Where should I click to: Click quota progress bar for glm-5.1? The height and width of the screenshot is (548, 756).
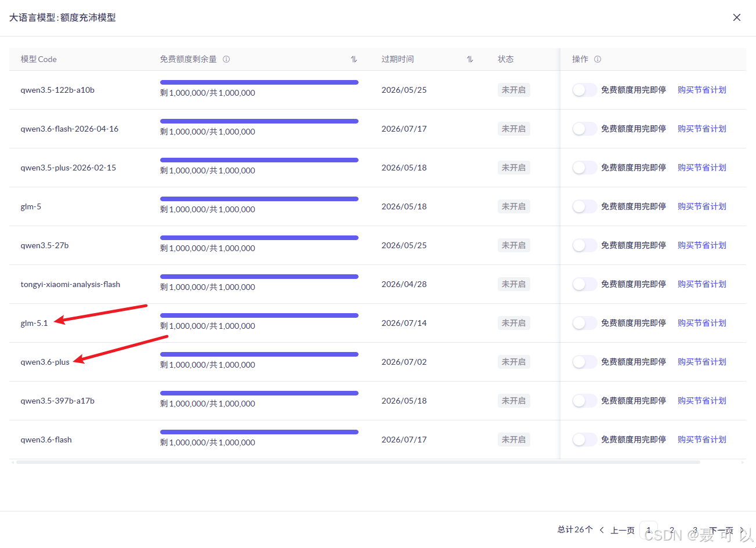pyautogui.click(x=259, y=315)
